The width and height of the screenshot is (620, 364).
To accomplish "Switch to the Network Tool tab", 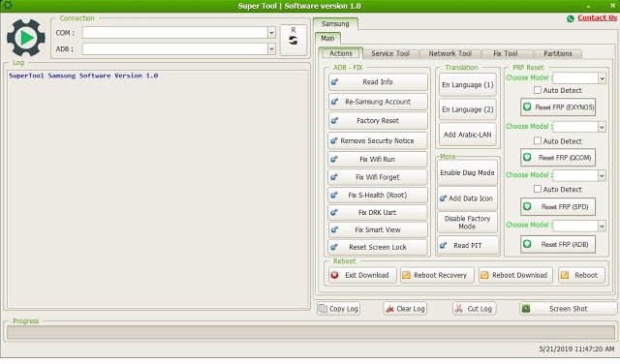I will point(449,53).
